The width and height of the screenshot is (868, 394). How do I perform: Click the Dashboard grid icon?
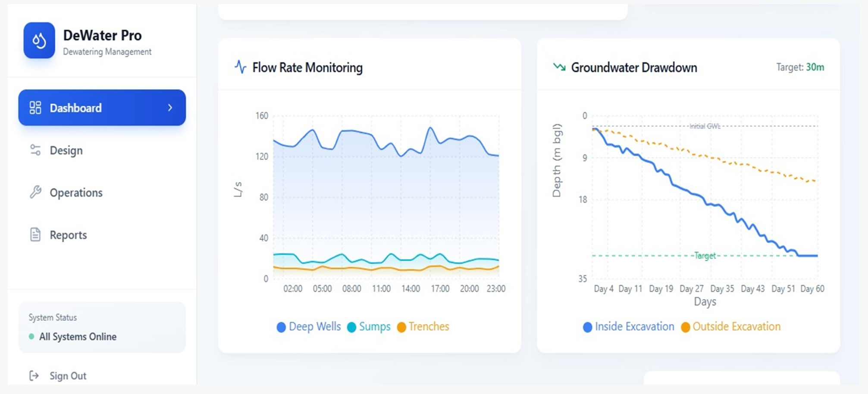[x=35, y=108]
